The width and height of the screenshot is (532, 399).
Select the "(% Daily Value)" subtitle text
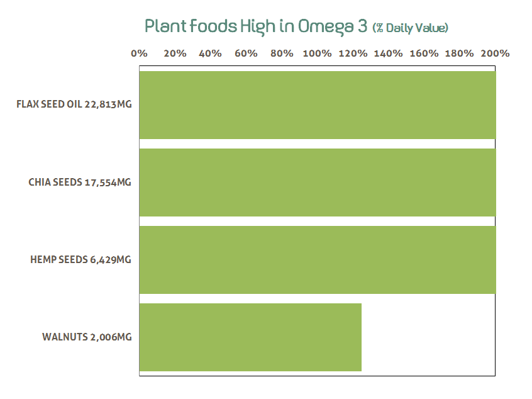pos(410,28)
